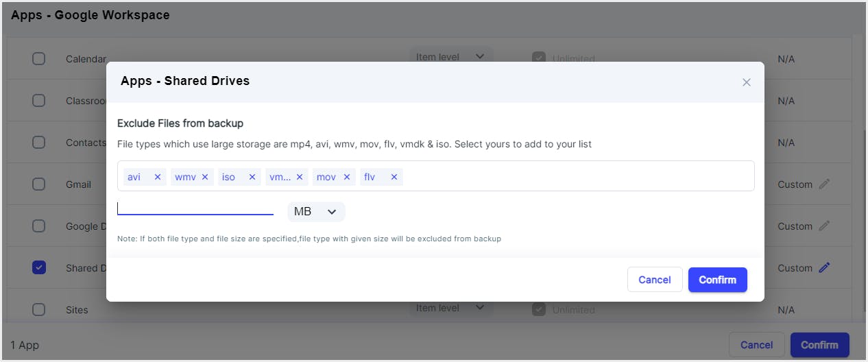
Task: Tick the Contacts checkbox
Action: [x=39, y=142]
